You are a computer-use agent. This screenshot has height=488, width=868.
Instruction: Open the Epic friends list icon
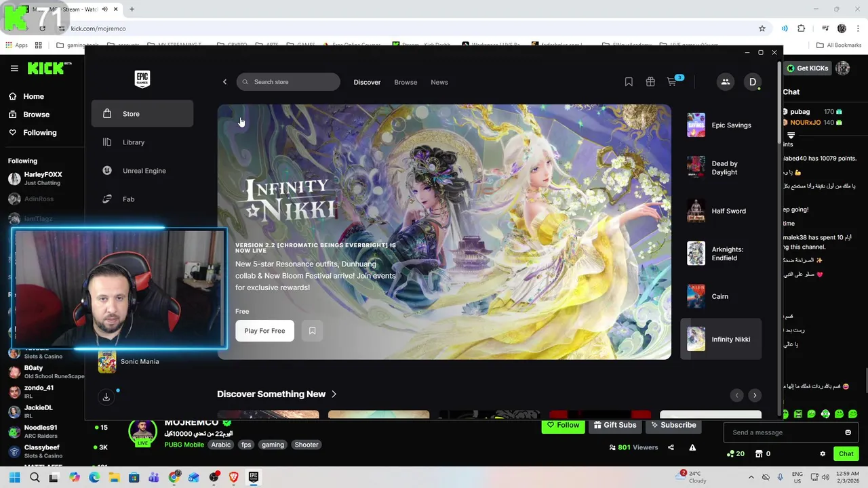pyautogui.click(x=725, y=82)
